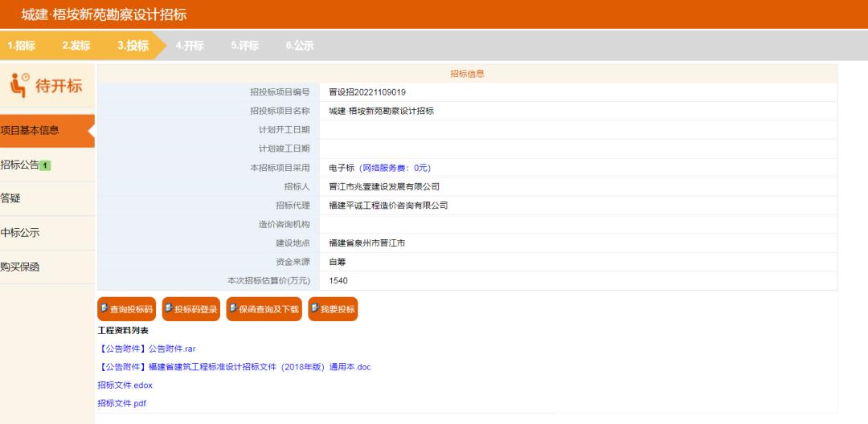Download 公告附件.rar file
Image resolution: width=868 pixels, height=424 pixels.
click(147, 349)
